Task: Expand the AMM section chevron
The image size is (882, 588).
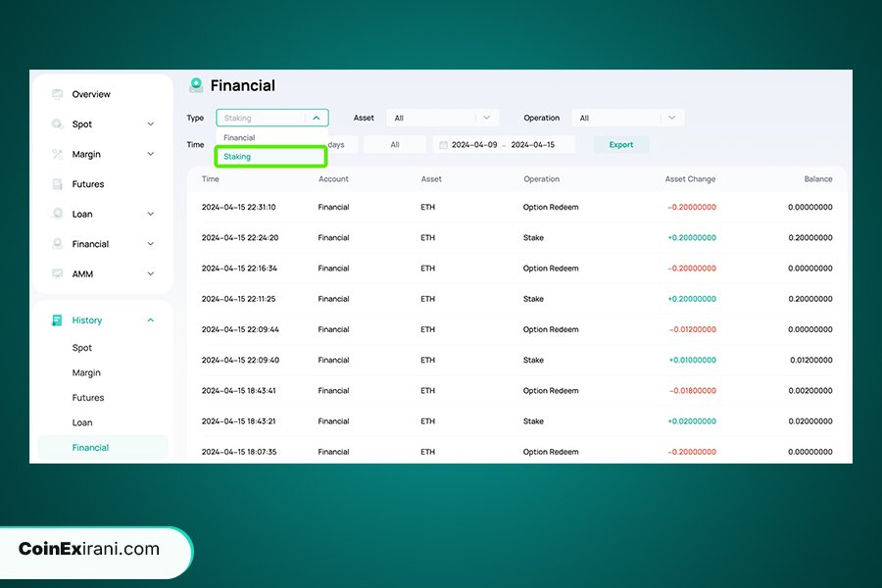Action: [150, 273]
